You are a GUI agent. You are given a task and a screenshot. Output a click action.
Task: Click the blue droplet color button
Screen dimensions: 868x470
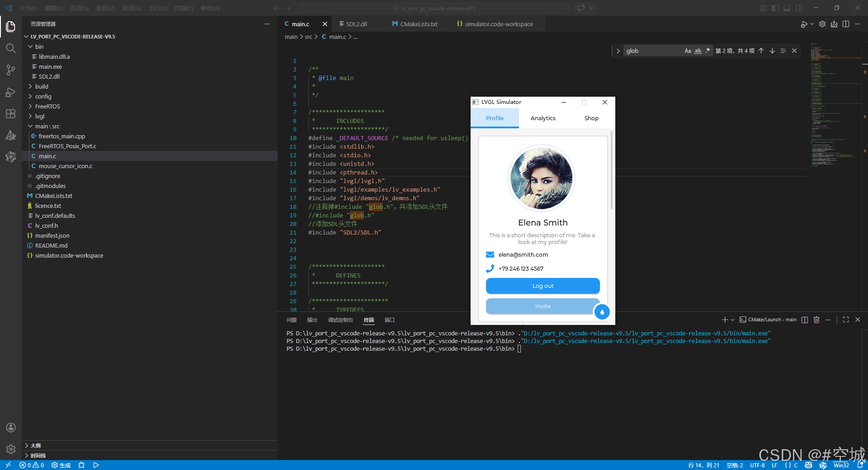pos(602,312)
